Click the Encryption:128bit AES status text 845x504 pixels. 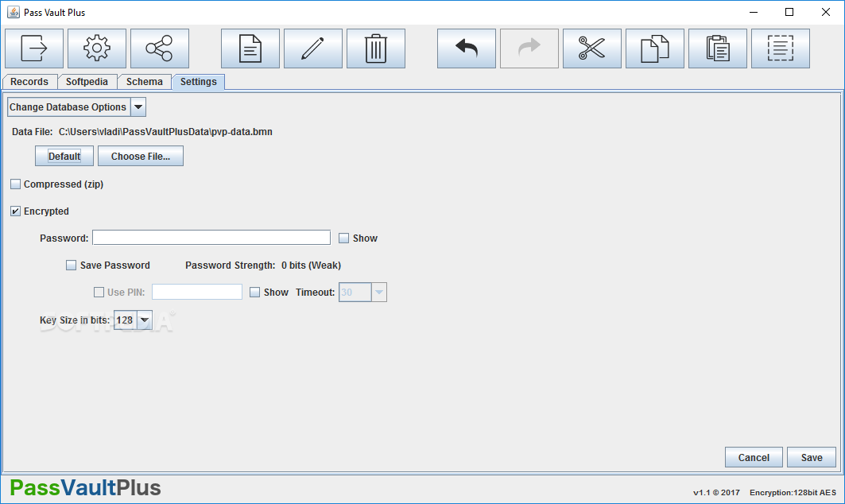(x=793, y=493)
